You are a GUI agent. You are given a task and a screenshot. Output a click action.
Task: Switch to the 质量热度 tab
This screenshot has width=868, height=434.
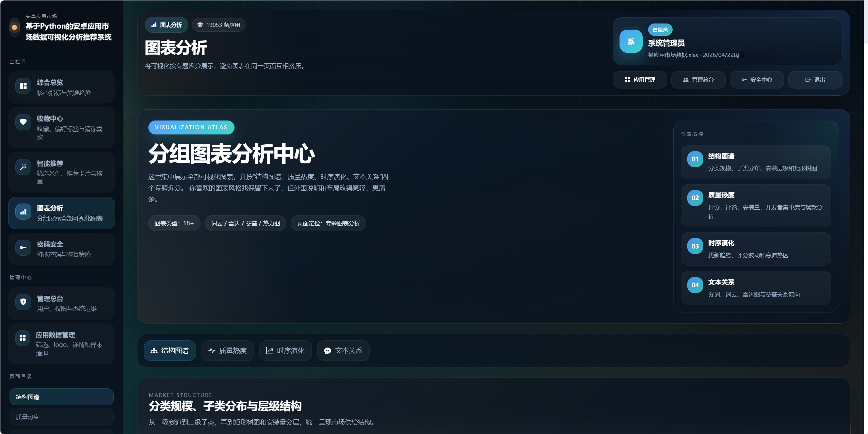227,351
